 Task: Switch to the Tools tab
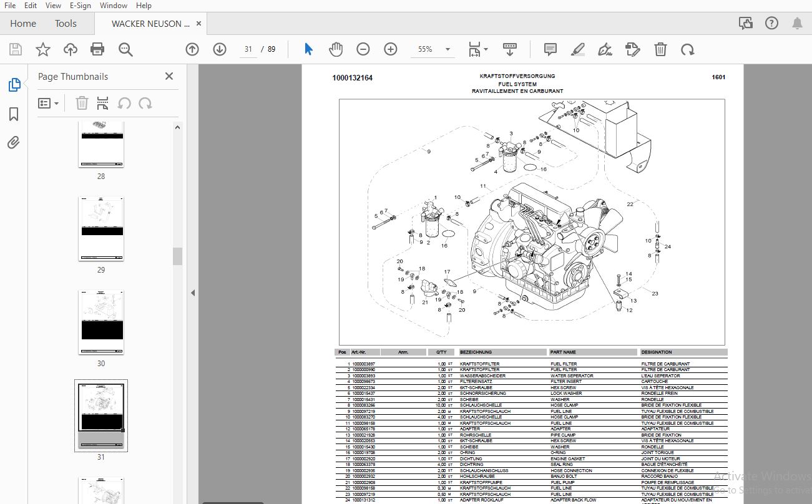click(x=66, y=24)
